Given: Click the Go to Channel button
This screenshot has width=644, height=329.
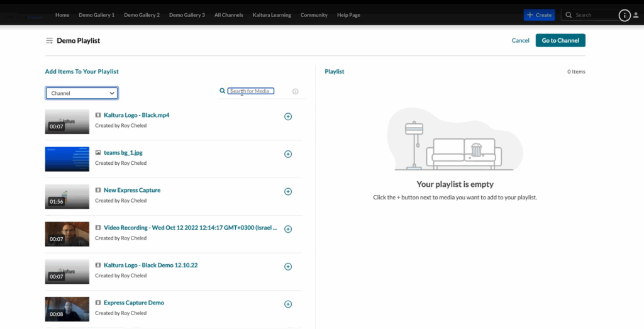Looking at the screenshot, I should point(560,40).
